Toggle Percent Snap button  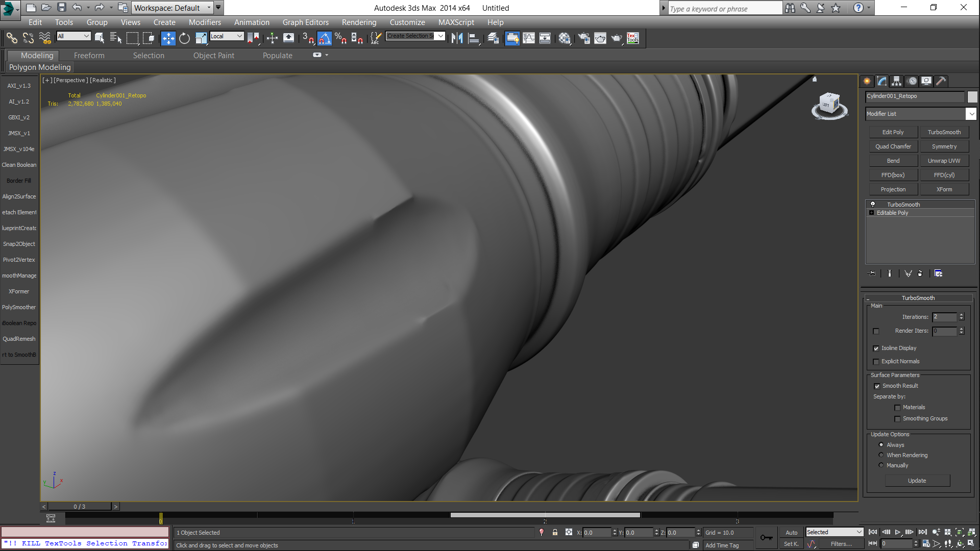[341, 38]
